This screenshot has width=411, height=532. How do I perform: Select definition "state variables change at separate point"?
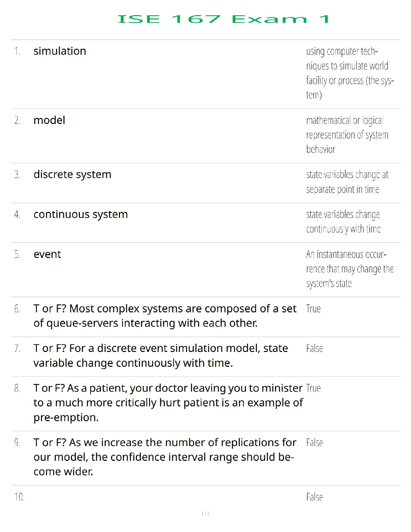point(347,182)
